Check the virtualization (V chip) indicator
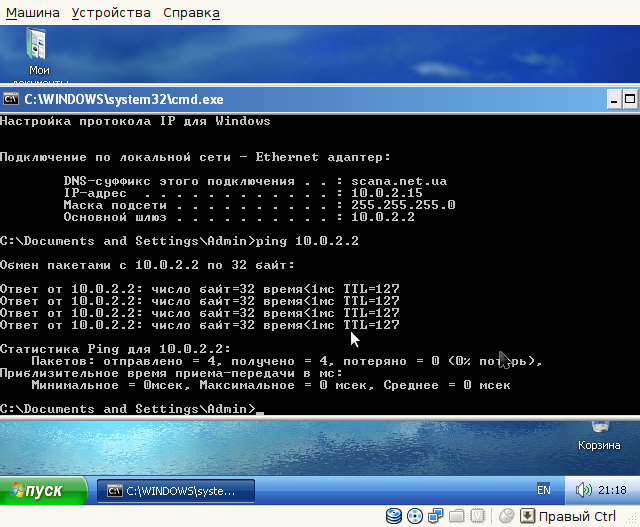The width and height of the screenshot is (640, 527). pos(477,516)
